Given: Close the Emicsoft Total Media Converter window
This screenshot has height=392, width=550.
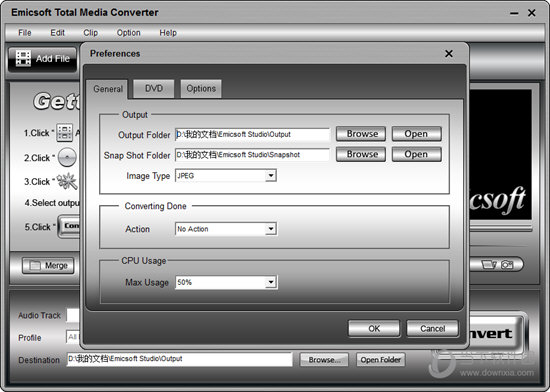Looking at the screenshot, I should click(x=531, y=13).
